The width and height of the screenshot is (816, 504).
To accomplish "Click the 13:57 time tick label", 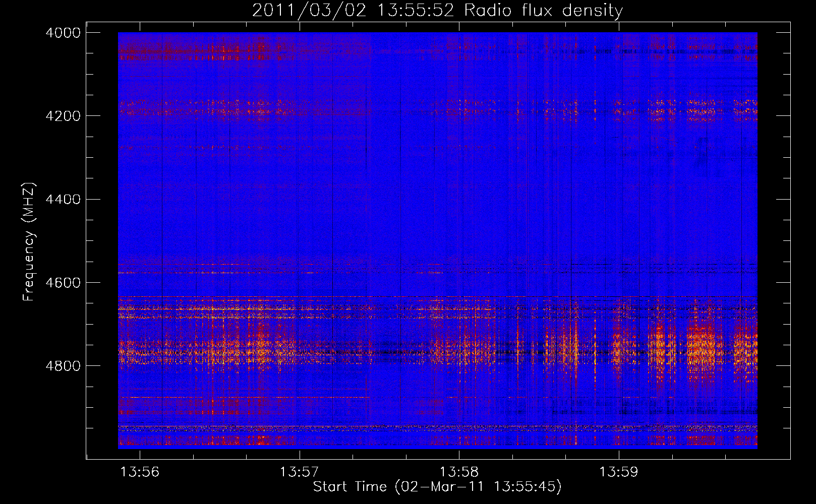I will [x=300, y=472].
